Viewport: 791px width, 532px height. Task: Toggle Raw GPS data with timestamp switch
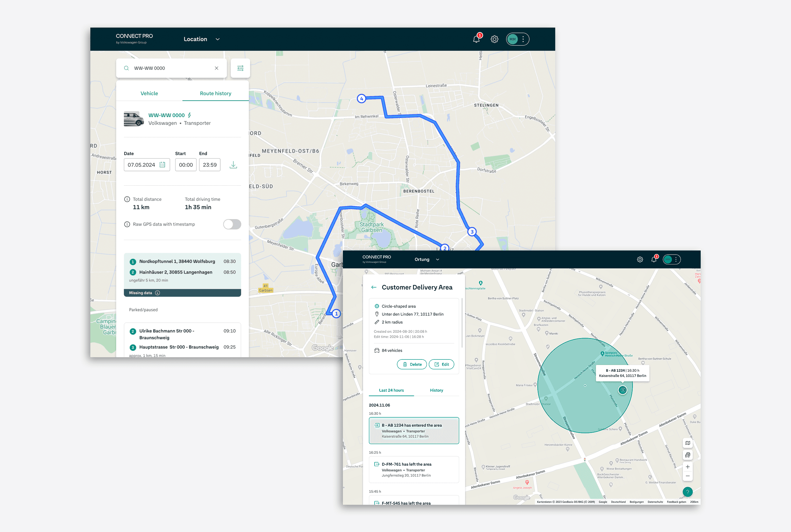pos(232,224)
